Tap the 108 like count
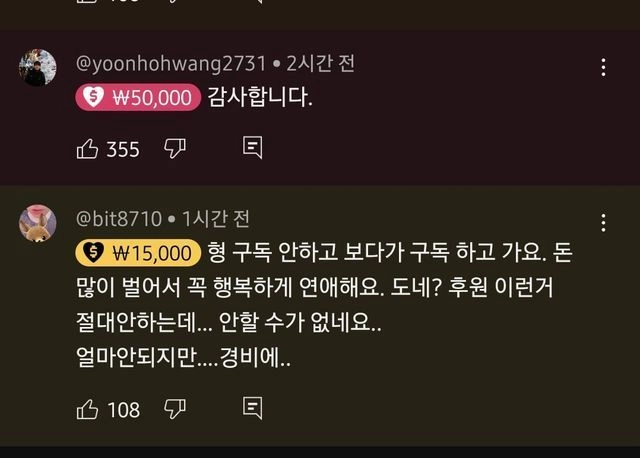640x458 pixels. tap(123, 410)
